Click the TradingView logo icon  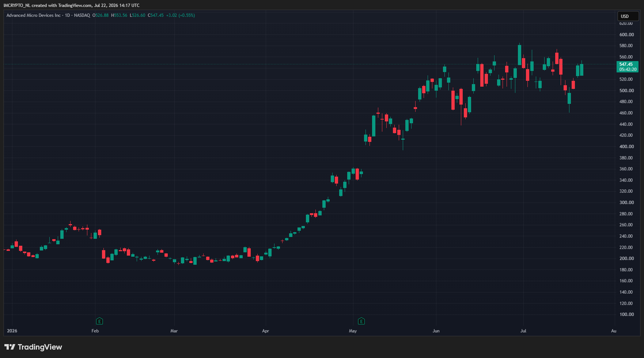pos(10,347)
